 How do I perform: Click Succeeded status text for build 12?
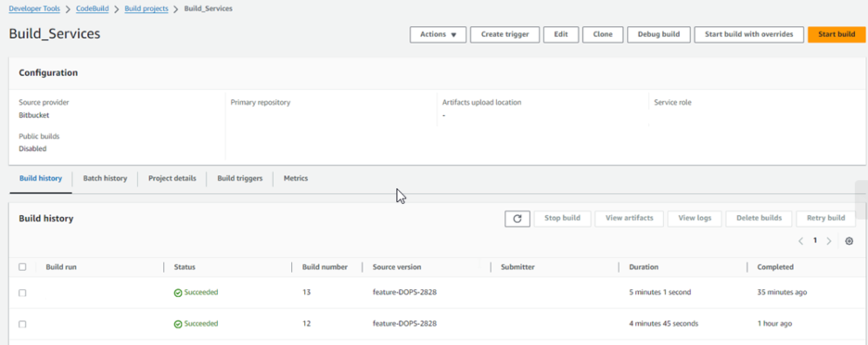point(201,324)
